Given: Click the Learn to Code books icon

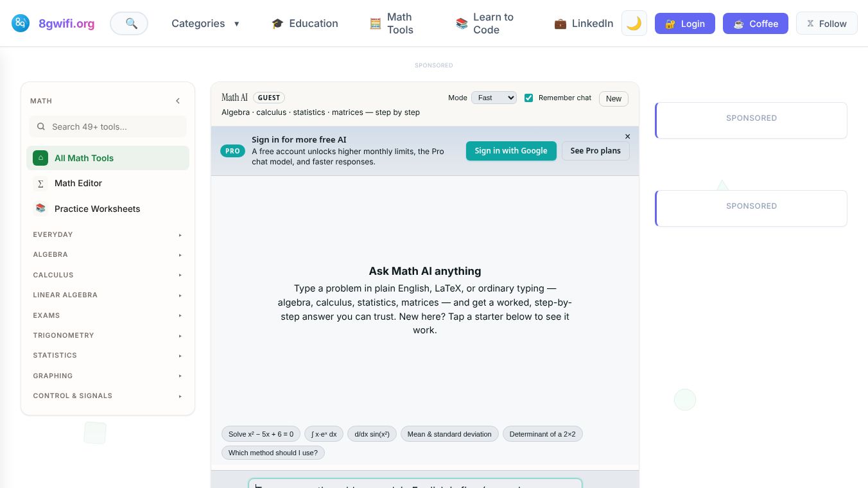Looking at the screenshot, I should 462,24.
